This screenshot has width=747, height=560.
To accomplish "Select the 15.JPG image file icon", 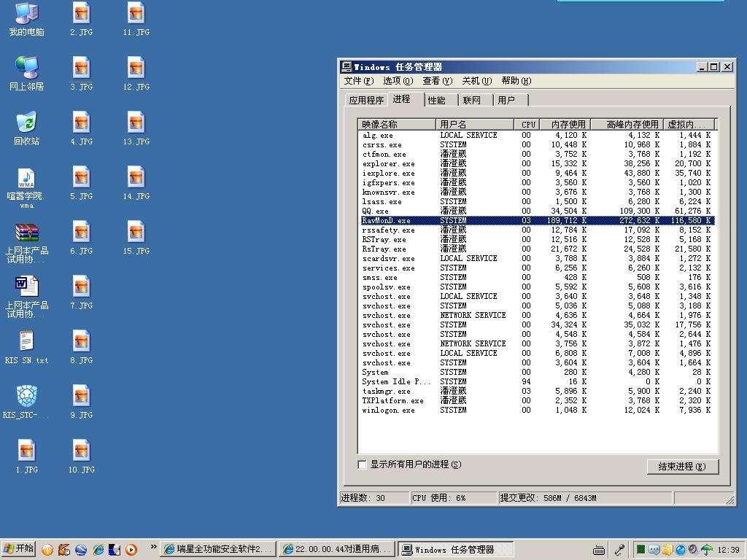I will [136, 233].
